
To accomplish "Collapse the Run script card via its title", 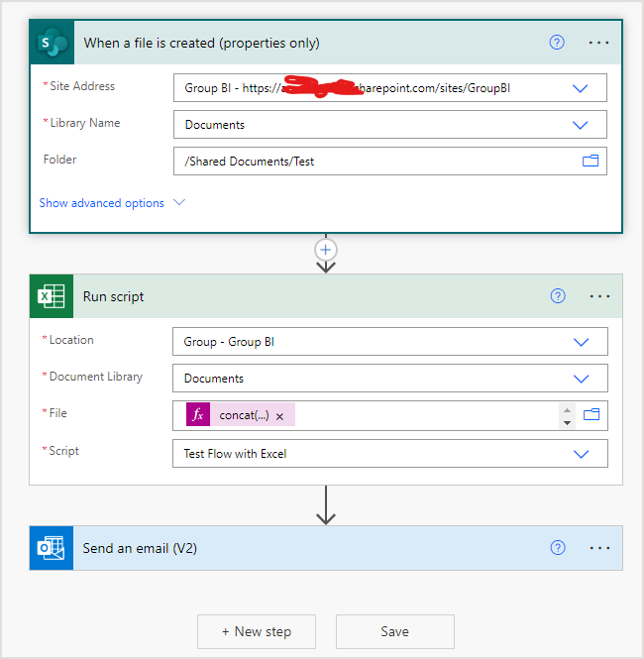I will [113, 296].
